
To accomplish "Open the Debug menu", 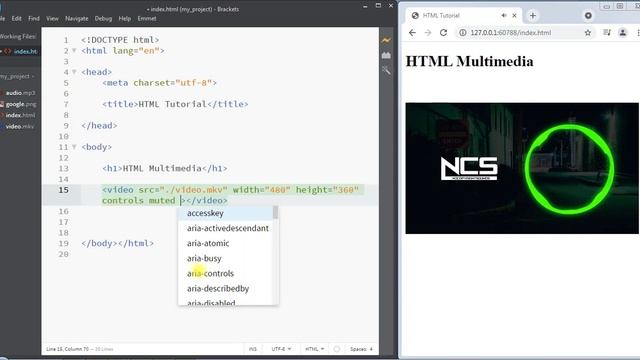I will tap(103, 18).
